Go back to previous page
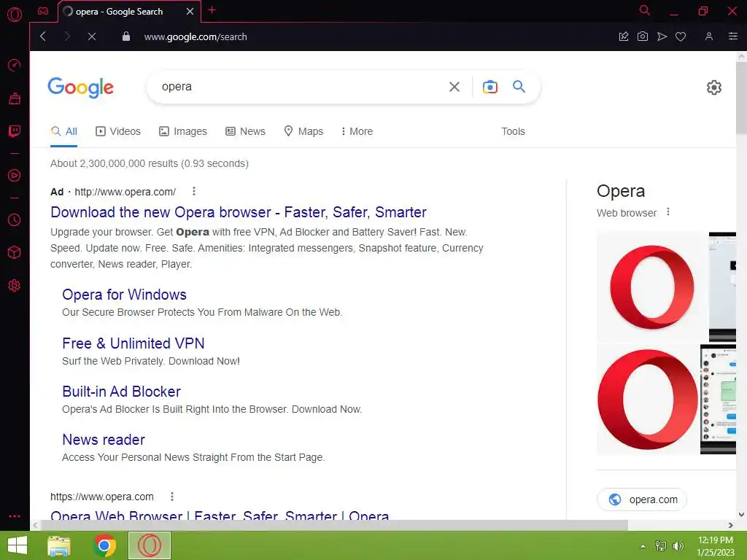This screenshot has height=560, width=747. coord(43,36)
